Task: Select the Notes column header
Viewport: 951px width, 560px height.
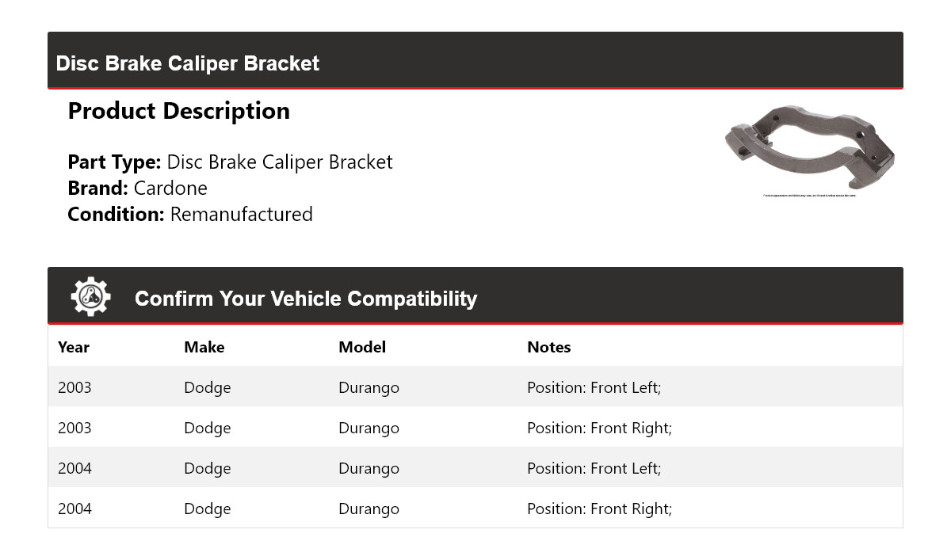Action: point(548,347)
